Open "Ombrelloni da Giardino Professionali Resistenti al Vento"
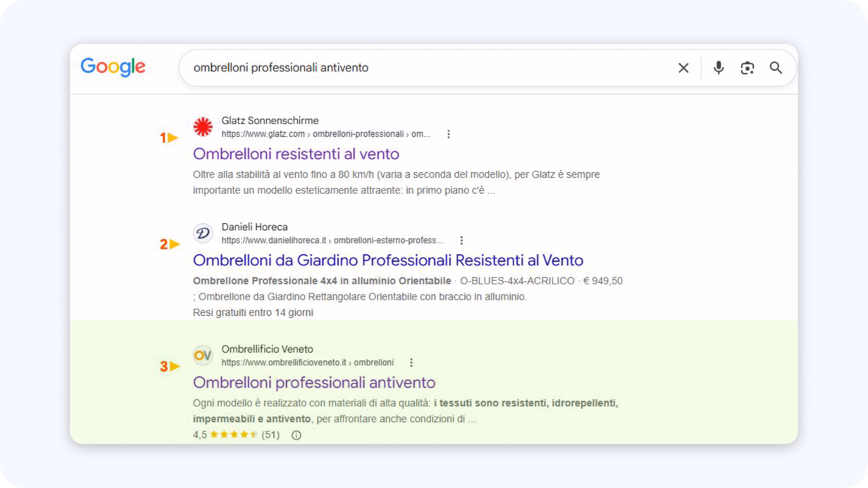 point(388,260)
